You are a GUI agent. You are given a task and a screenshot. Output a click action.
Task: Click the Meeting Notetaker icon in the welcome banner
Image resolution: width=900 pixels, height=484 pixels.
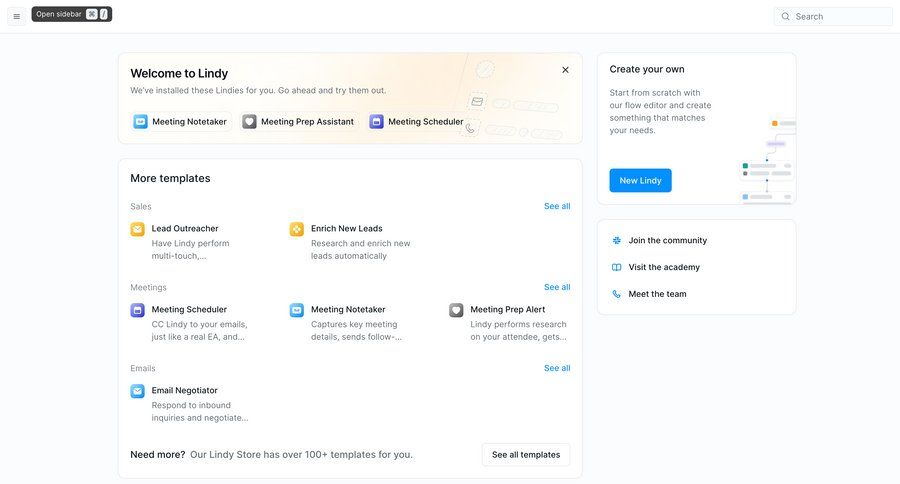141,122
